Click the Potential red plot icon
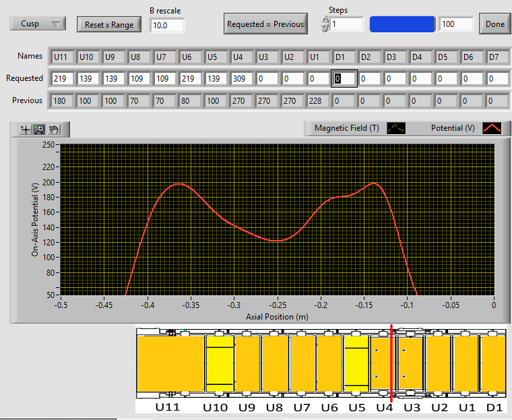512x420 pixels. point(492,128)
